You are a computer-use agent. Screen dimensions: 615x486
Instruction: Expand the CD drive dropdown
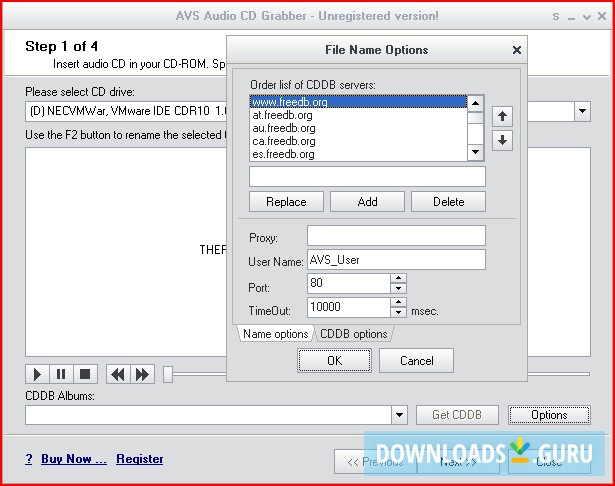tap(583, 111)
